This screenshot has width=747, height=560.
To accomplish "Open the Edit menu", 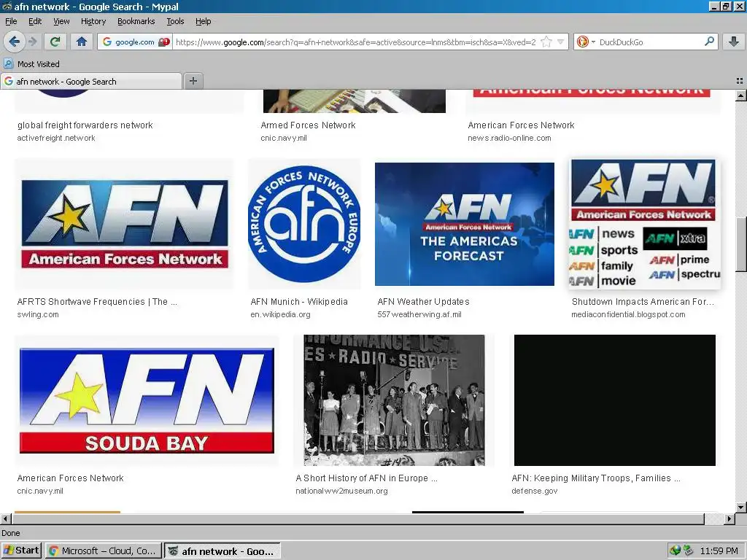I will (35, 21).
